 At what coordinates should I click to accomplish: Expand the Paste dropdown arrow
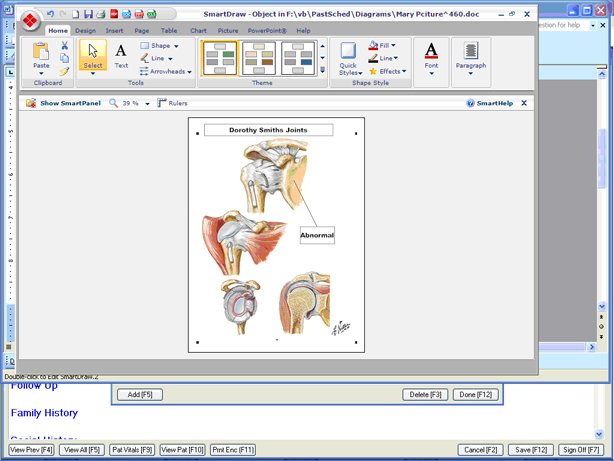[x=41, y=74]
